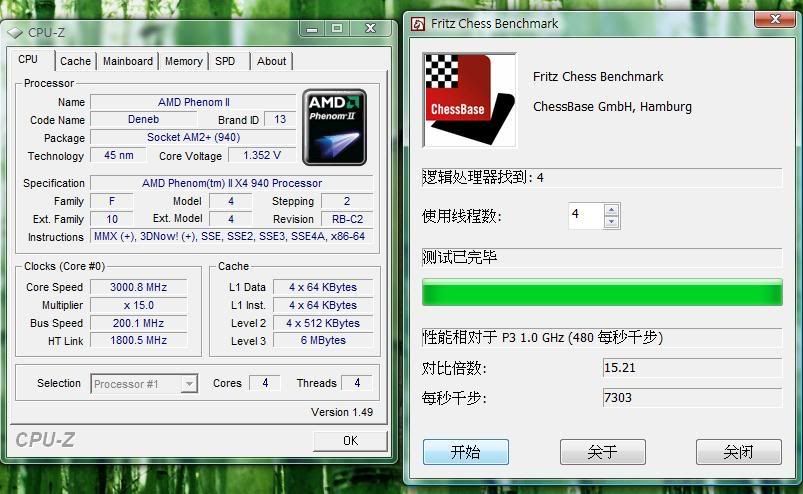Viewport: 803px width, 494px height.
Task: Click the 测试已完毕 status text
Action: click(x=459, y=257)
